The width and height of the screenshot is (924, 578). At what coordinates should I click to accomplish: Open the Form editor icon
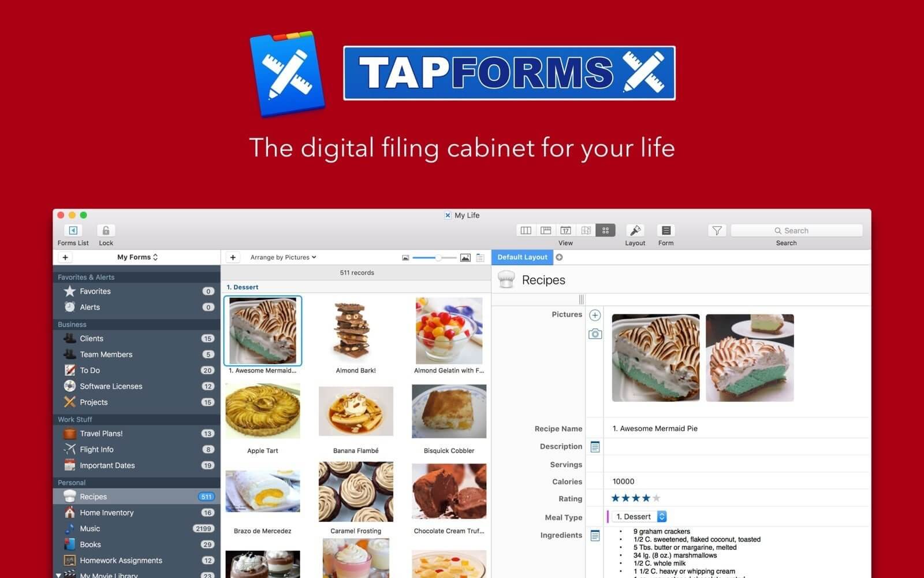[x=665, y=231]
